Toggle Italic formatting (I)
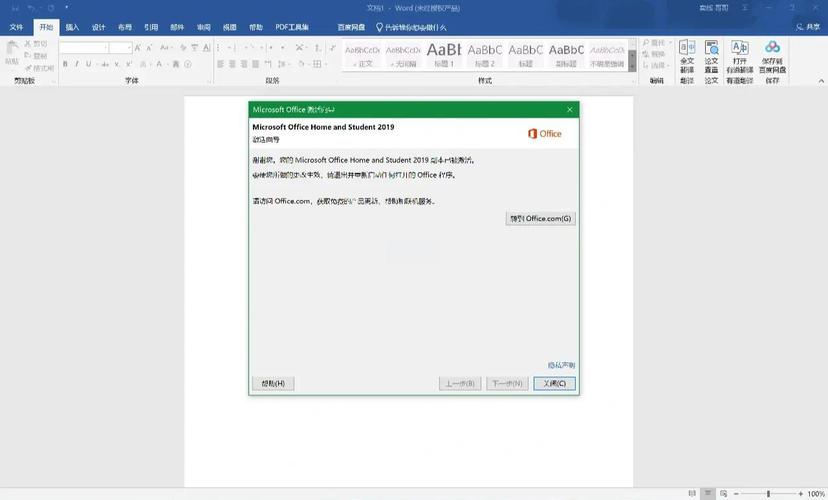Screen dimensions: 828x500 click(x=77, y=64)
